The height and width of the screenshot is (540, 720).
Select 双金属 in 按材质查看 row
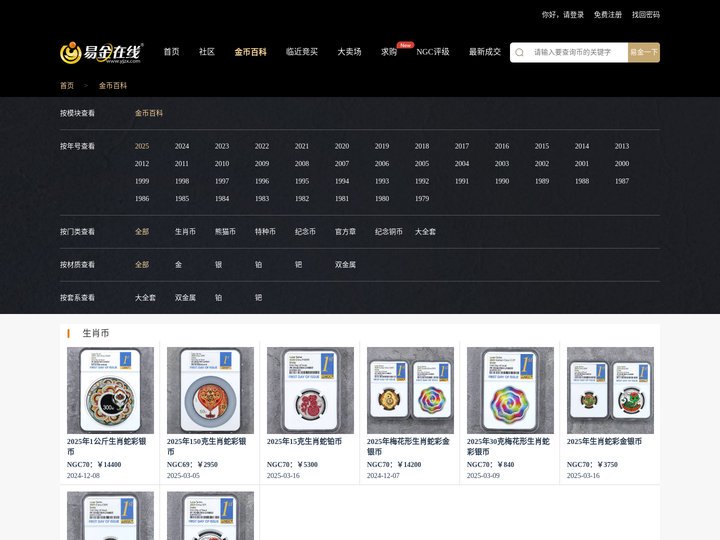(345, 264)
